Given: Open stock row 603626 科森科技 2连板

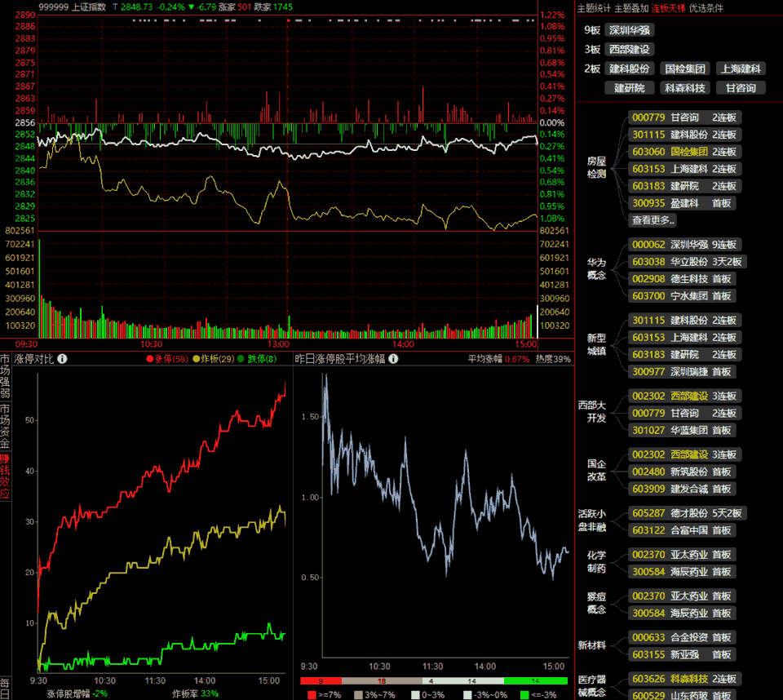Looking at the screenshot, I should click(684, 679).
